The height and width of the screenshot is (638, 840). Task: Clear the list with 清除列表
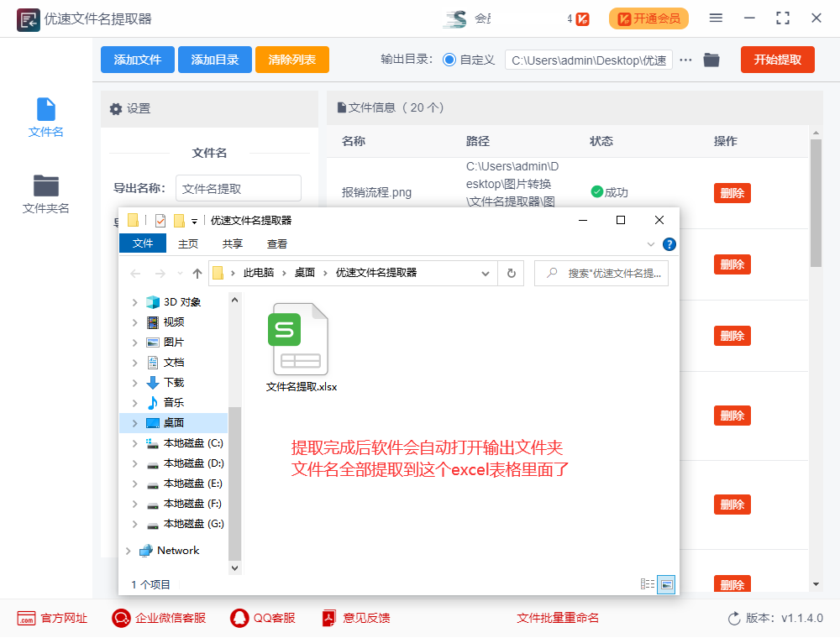pos(291,60)
